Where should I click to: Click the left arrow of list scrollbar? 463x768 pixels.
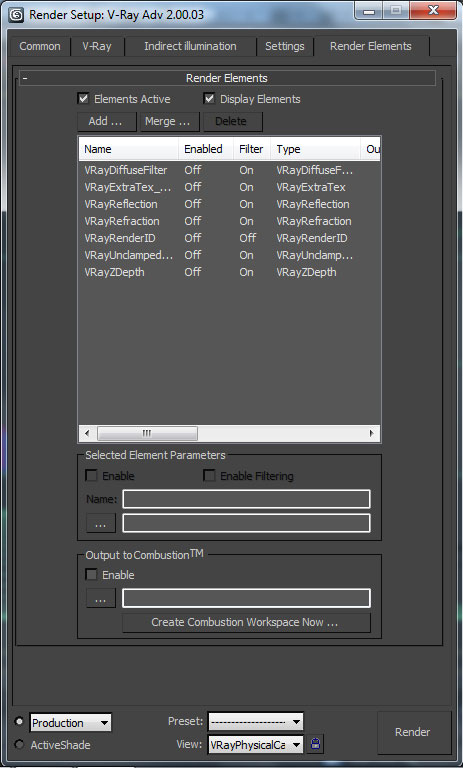click(x=87, y=433)
